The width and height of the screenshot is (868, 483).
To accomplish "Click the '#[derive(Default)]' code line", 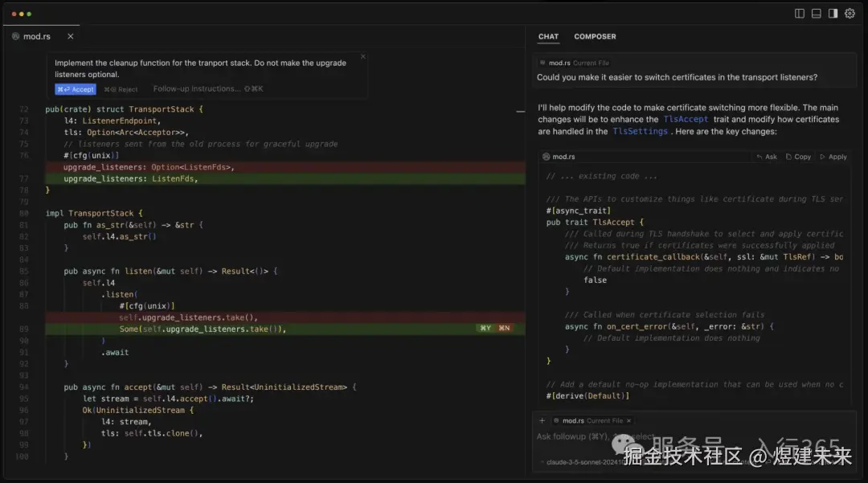I will tap(588, 396).
